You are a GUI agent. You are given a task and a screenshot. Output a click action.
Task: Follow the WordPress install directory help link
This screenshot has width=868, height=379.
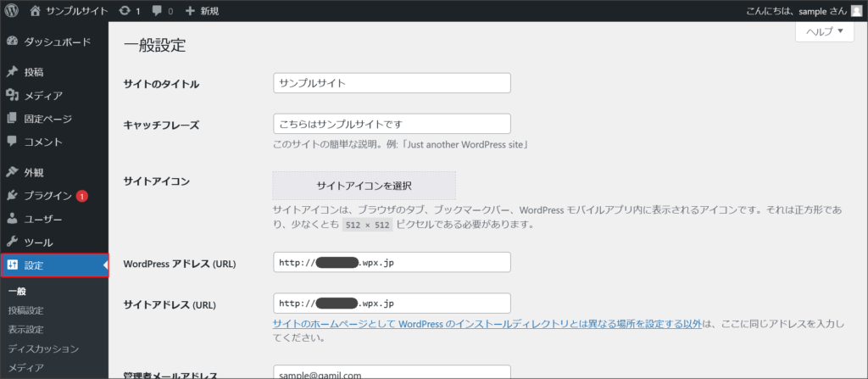point(487,324)
